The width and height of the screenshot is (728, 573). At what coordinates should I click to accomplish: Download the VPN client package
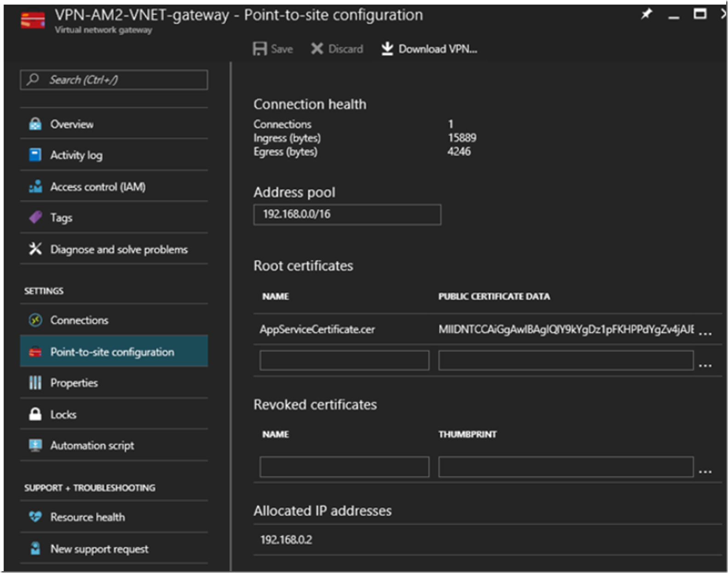(x=429, y=49)
